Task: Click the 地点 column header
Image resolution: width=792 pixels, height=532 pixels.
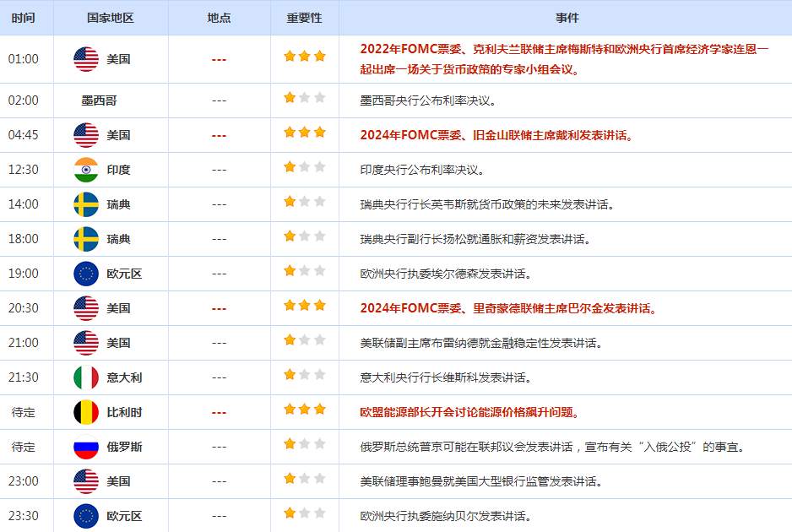Action: point(219,19)
